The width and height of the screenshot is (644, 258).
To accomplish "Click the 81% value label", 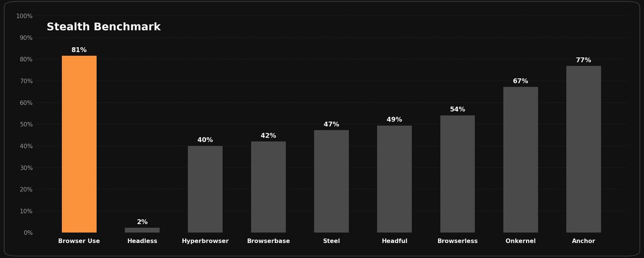I will [79, 50].
